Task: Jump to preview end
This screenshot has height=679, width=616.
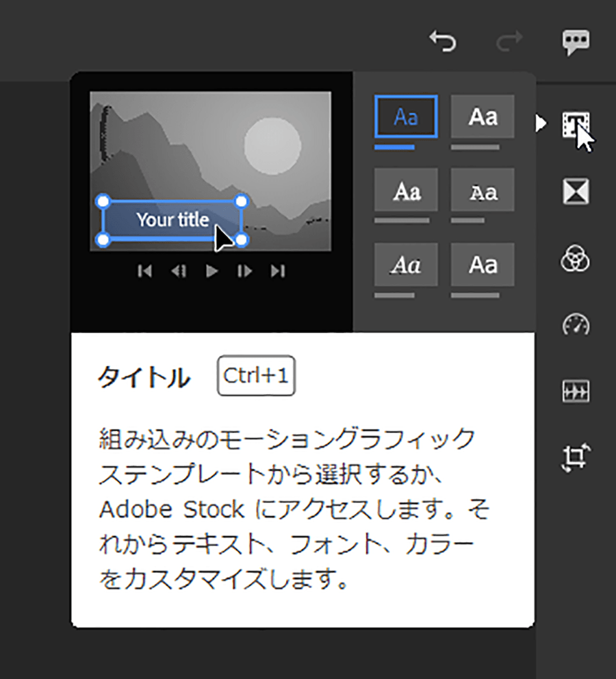Action: point(278,271)
